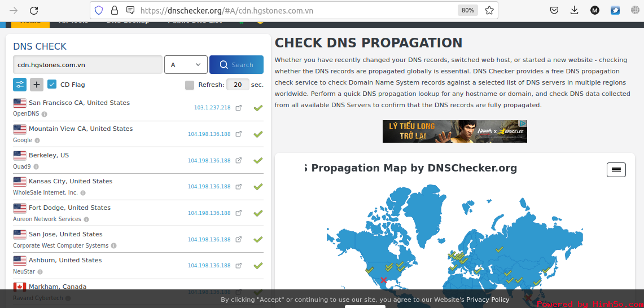The height and width of the screenshot is (308, 644).
Task: Open IP 104.198.136.188 for Ashburn
Action: pyautogui.click(x=209, y=266)
